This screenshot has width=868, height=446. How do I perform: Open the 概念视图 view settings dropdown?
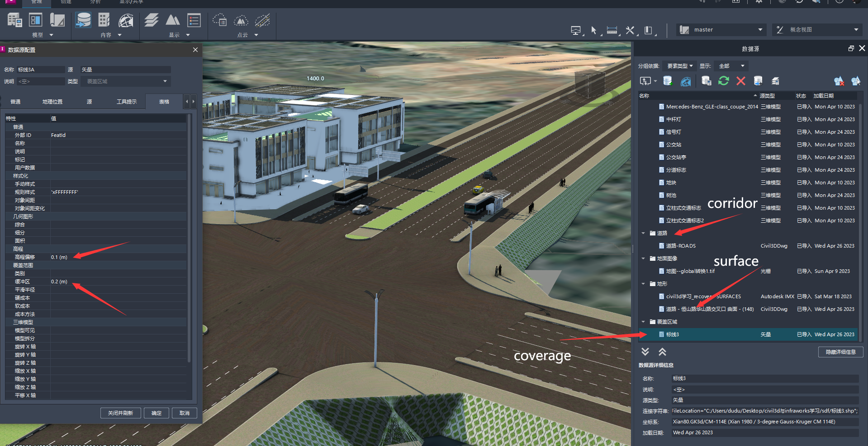(856, 30)
